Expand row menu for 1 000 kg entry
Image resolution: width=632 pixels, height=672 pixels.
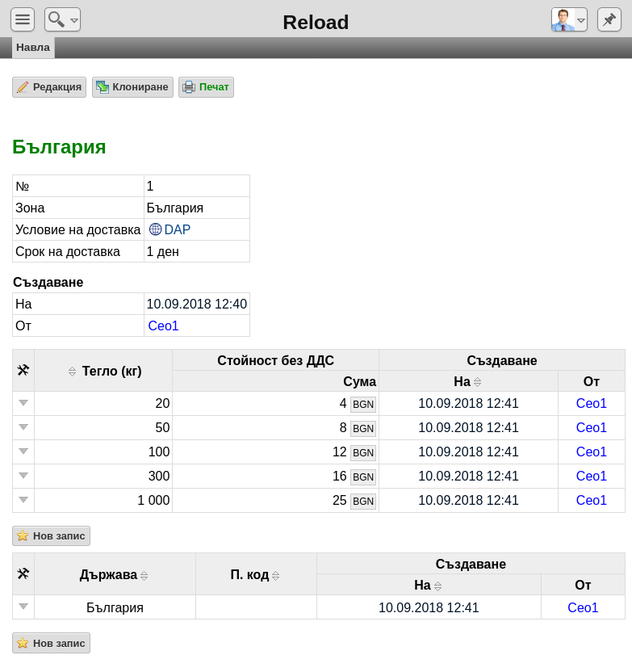tap(23, 500)
